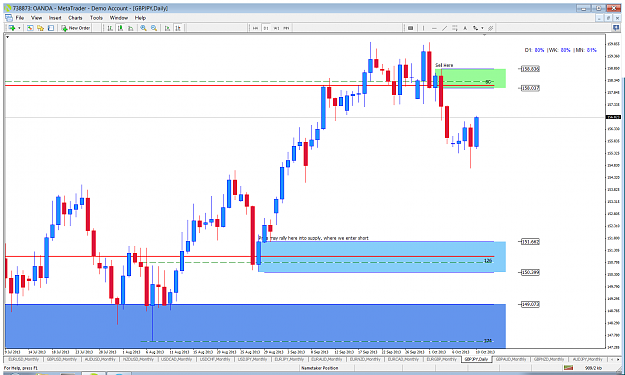This screenshot has width=625, height=375.
Task: Toggle Chart Shift button
Action: click(178, 28)
